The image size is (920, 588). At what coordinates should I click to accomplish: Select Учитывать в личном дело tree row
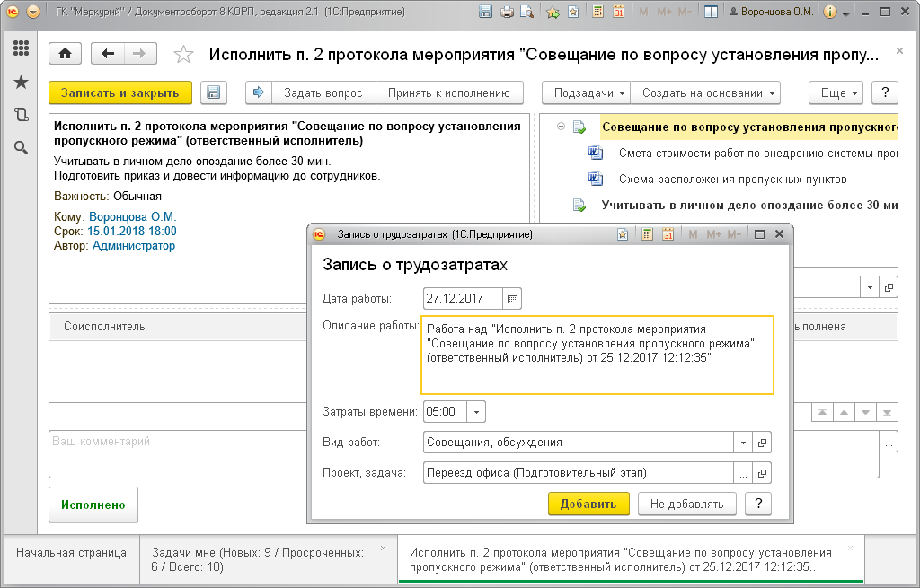(749, 206)
